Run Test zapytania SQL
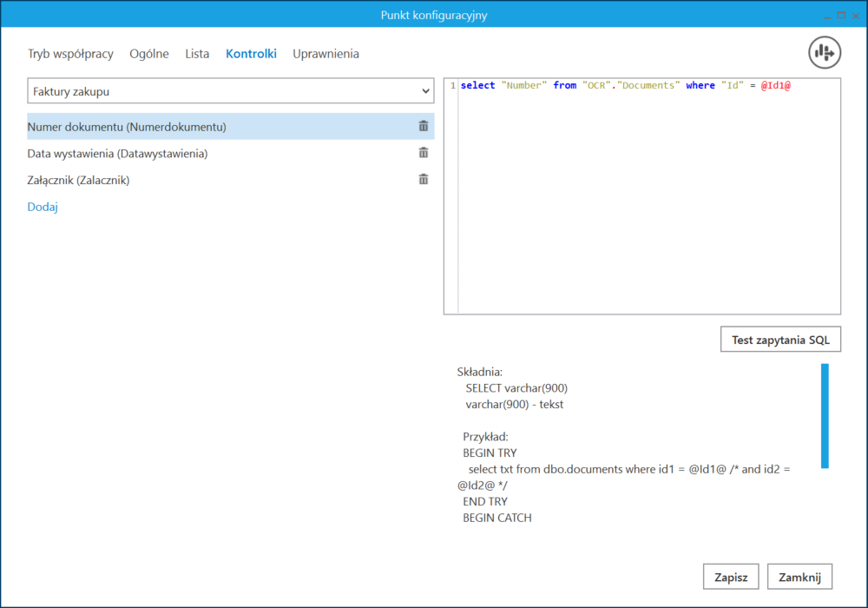 (x=780, y=340)
